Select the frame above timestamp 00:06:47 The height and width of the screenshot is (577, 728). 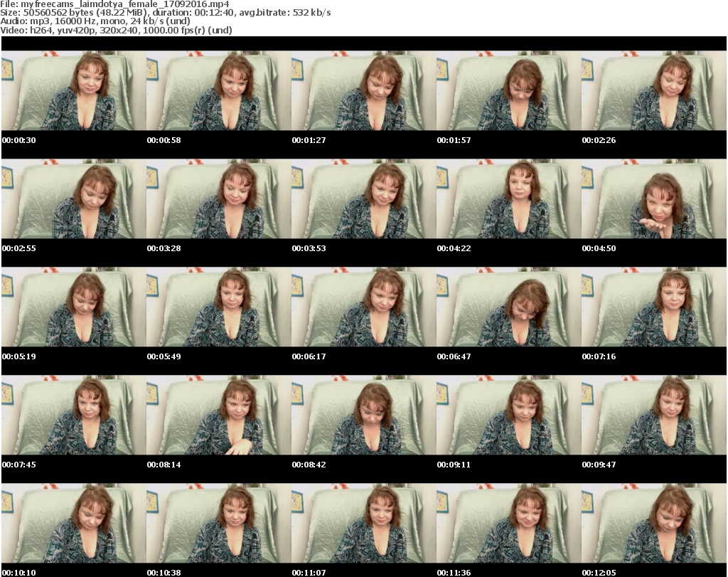[508, 307]
